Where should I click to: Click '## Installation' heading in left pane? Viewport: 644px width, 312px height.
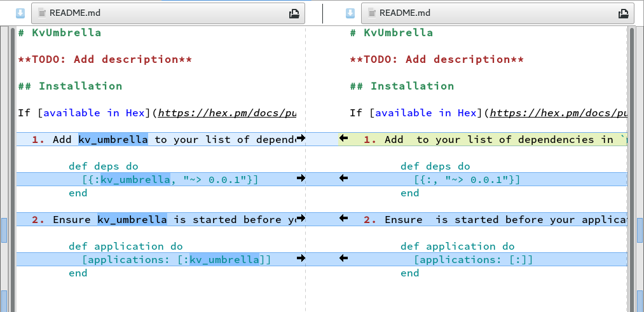(70, 86)
